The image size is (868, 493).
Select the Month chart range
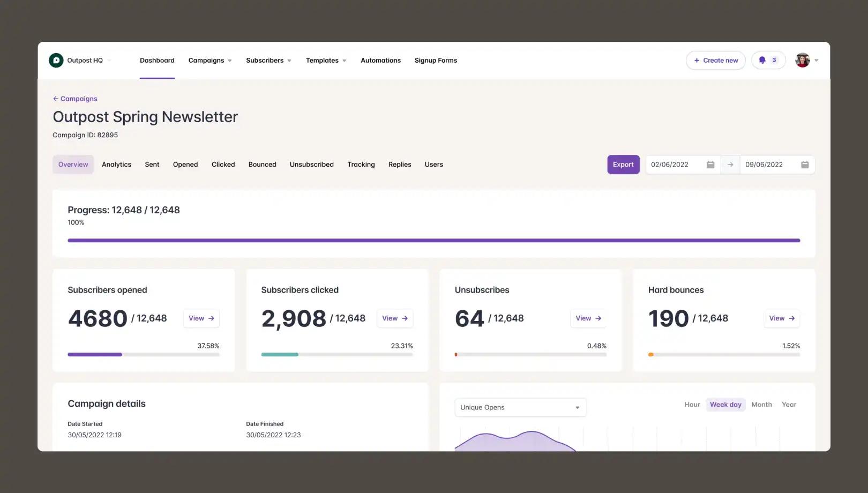pos(761,405)
